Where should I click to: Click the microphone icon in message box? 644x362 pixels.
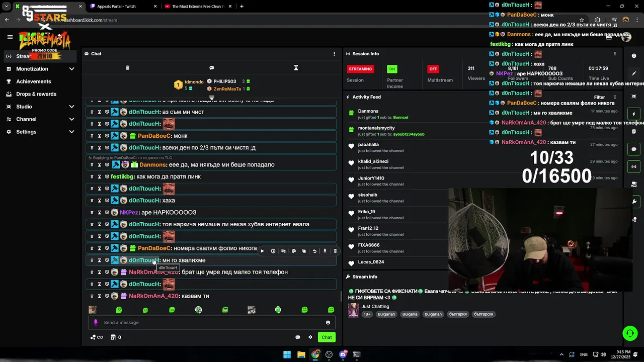pyautogui.click(x=96, y=323)
